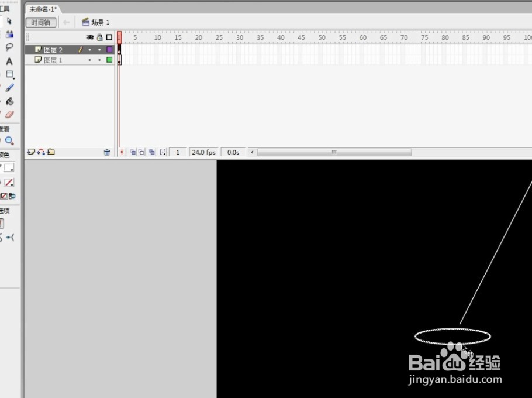
Task: Delete the selected layer
Action: point(107,153)
